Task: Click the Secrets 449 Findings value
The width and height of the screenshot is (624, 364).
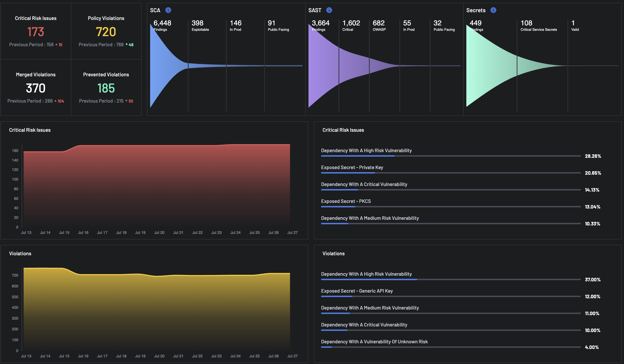Action: point(476,23)
